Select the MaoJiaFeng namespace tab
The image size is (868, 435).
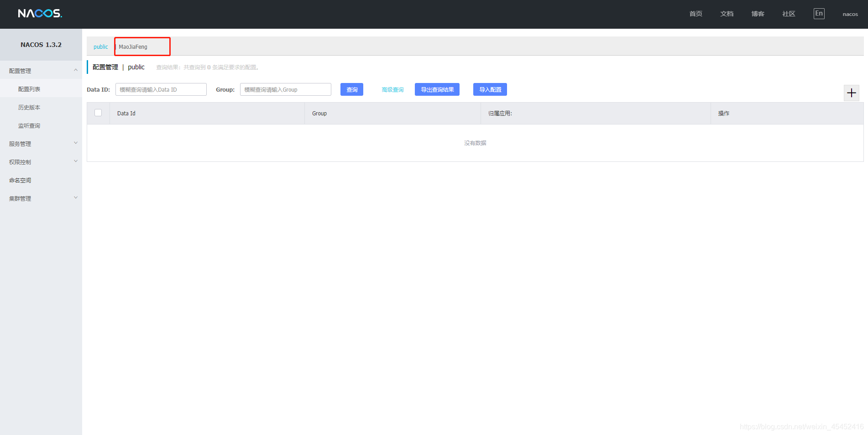coord(133,47)
